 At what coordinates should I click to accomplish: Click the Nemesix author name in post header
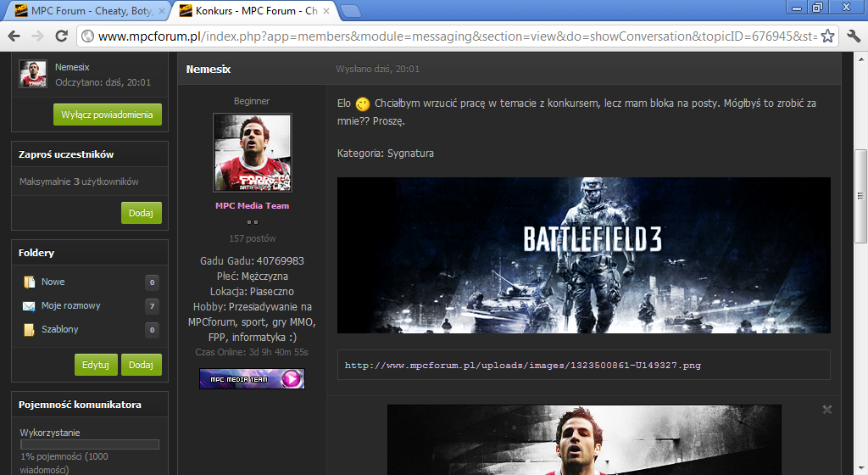point(209,70)
